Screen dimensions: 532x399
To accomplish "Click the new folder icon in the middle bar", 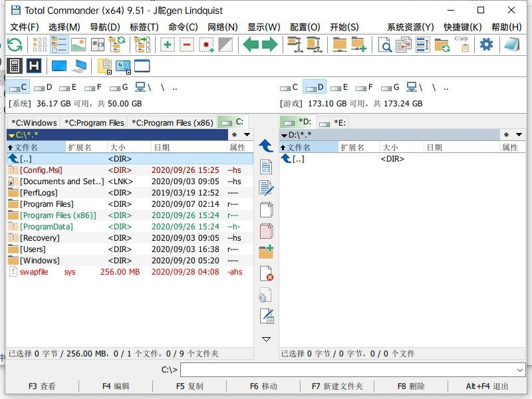I will [266, 252].
